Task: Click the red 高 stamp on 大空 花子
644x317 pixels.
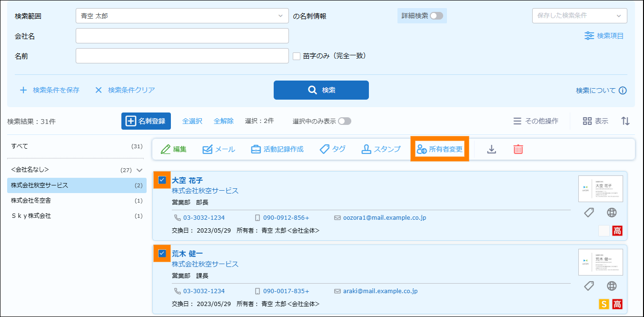Action: coord(617,231)
